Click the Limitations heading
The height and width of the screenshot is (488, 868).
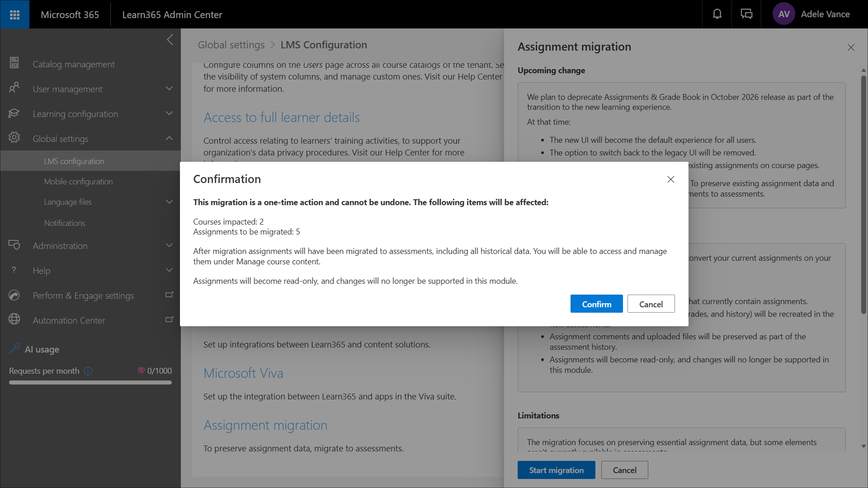pos(538,416)
